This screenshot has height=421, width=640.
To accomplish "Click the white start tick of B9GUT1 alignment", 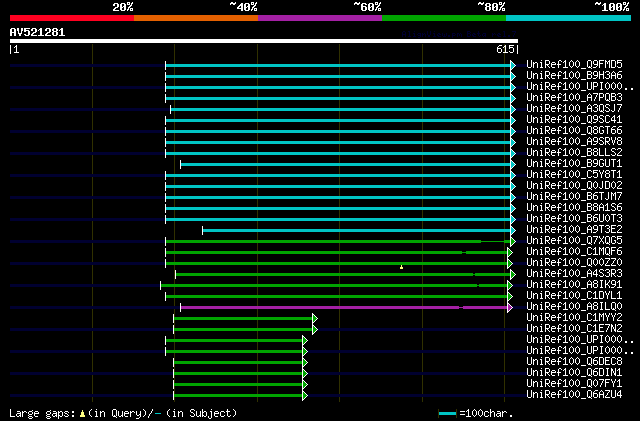I will (x=180, y=165).
